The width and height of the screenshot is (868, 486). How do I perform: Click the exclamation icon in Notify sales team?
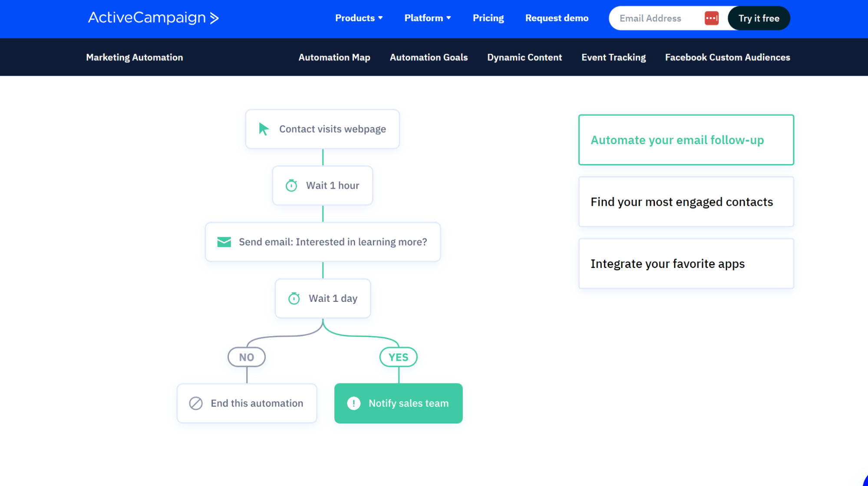[x=354, y=403]
